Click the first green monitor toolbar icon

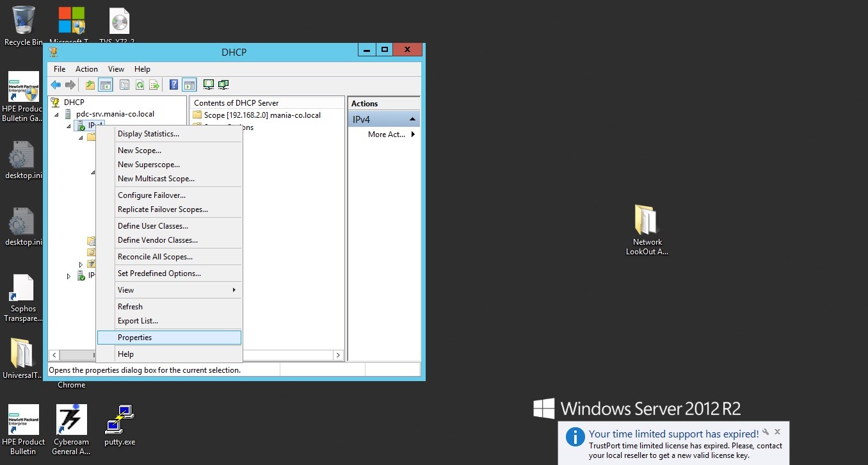[208, 85]
